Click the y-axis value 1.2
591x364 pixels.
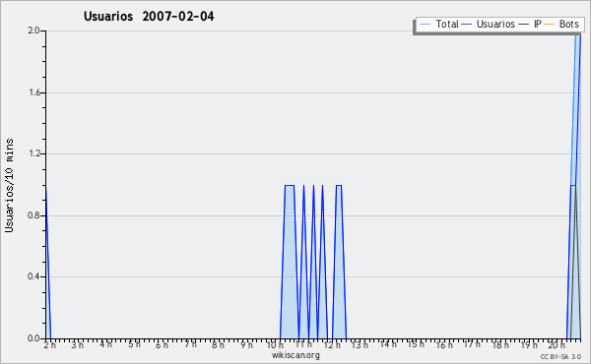tap(33, 153)
